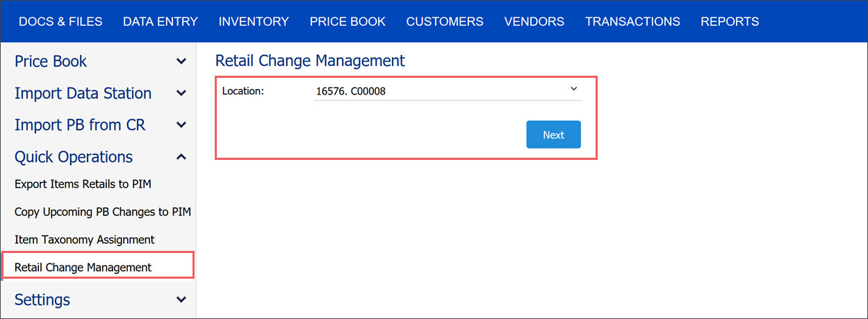Click the Next button

click(x=553, y=135)
